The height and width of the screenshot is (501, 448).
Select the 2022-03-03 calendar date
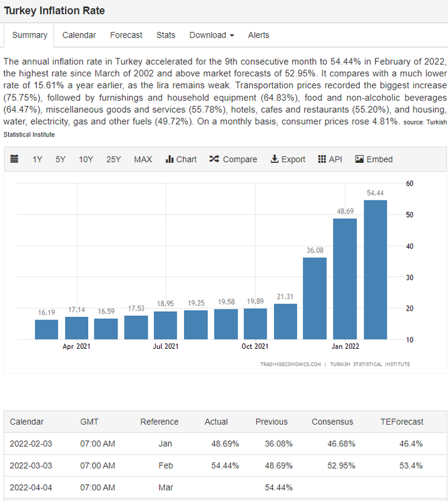[x=31, y=465]
